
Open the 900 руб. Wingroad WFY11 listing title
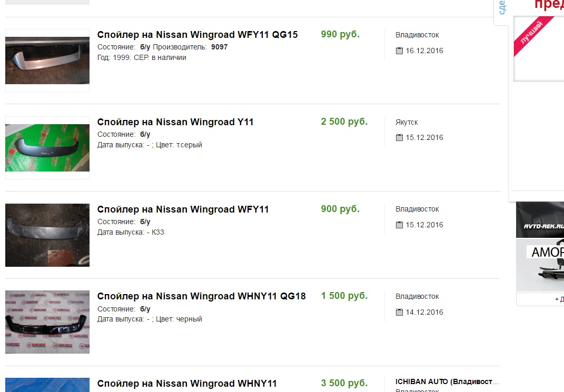click(183, 209)
